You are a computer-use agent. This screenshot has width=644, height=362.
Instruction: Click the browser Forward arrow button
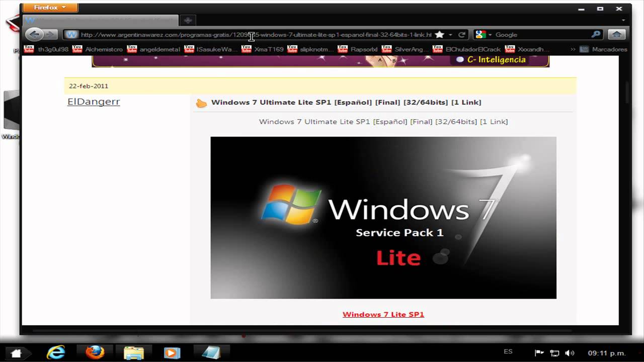pyautogui.click(x=50, y=35)
